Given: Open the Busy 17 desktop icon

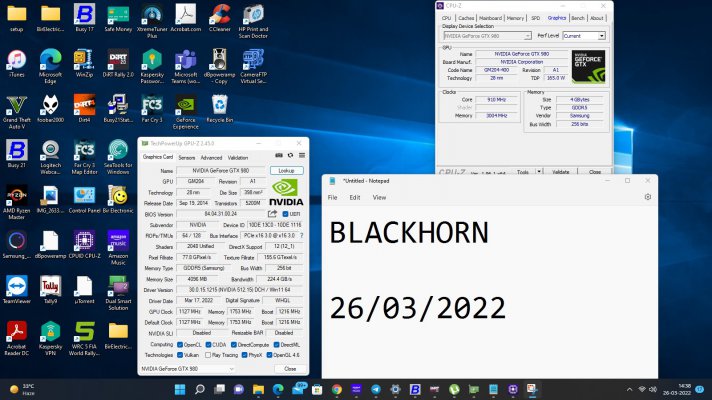Looking at the screenshot, I should pos(84,18).
